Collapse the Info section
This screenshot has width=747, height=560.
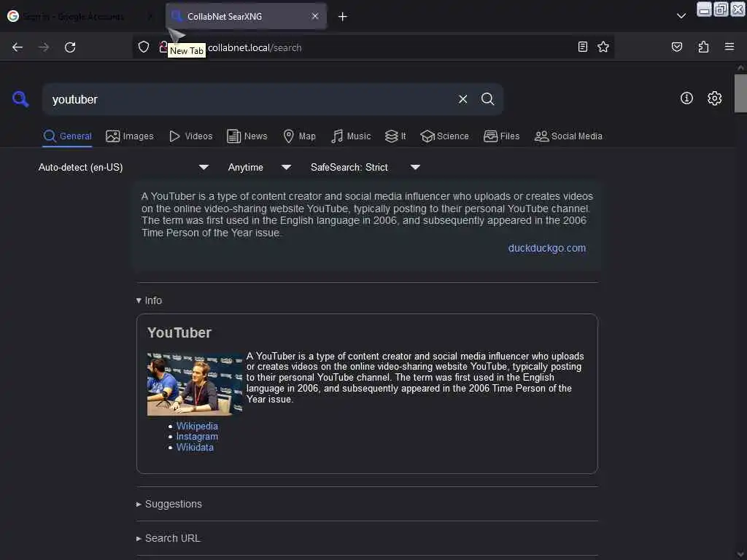click(149, 300)
